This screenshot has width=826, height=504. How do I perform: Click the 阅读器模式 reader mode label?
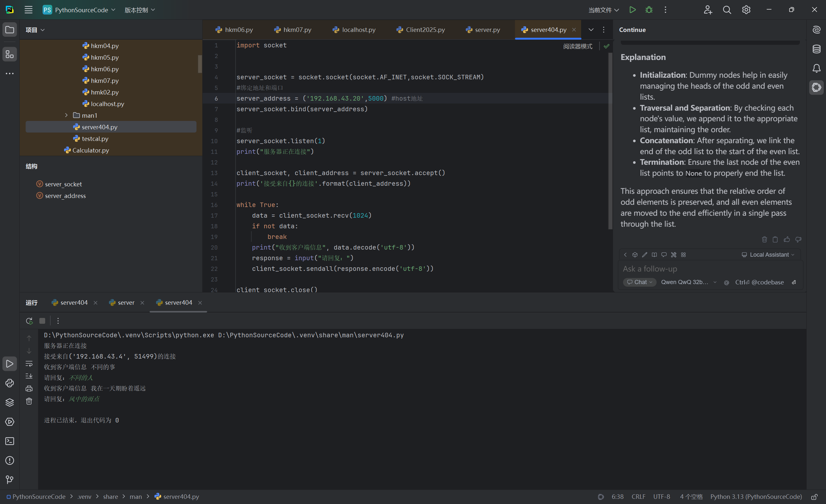578,46
